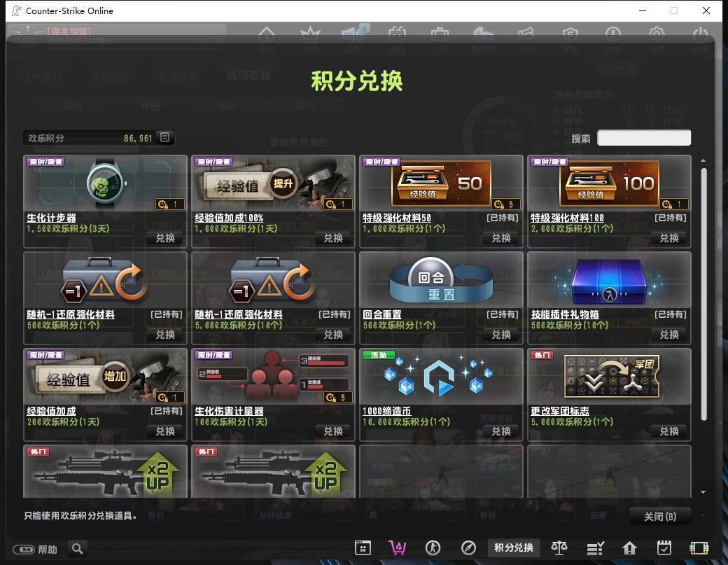This screenshot has width=728, height=565.
Task: Open the colorful film strip icon
Action: click(x=699, y=548)
